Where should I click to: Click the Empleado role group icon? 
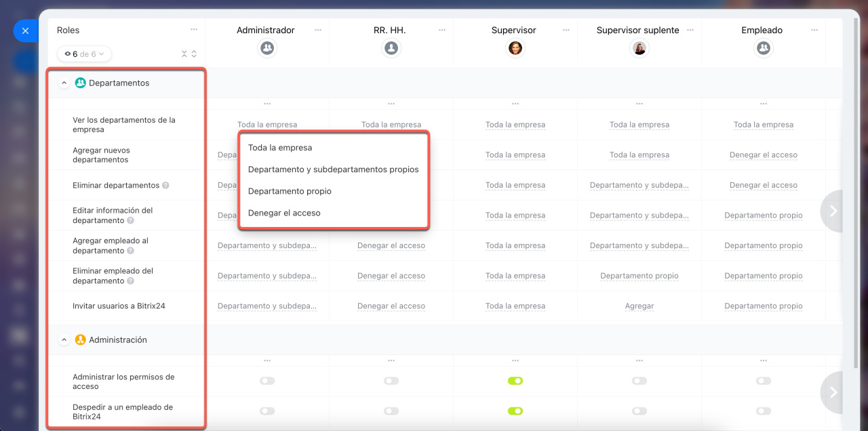pyautogui.click(x=764, y=48)
